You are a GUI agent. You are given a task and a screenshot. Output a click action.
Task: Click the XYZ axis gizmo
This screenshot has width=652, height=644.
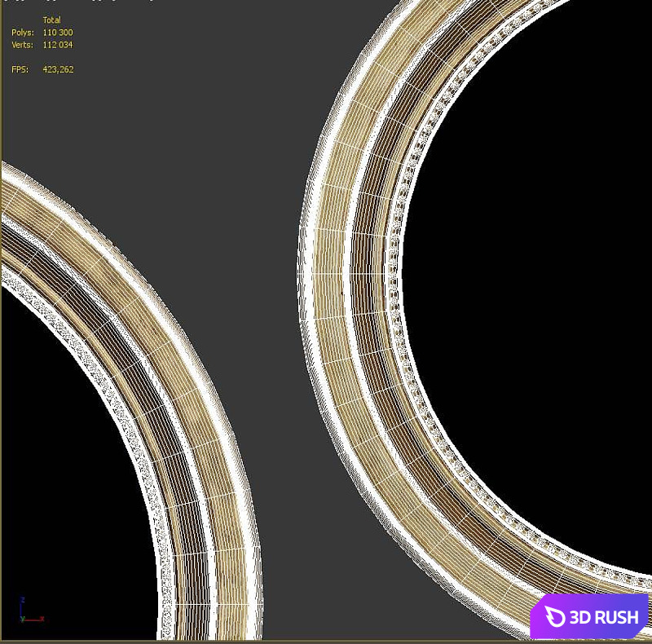click(x=32, y=611)
